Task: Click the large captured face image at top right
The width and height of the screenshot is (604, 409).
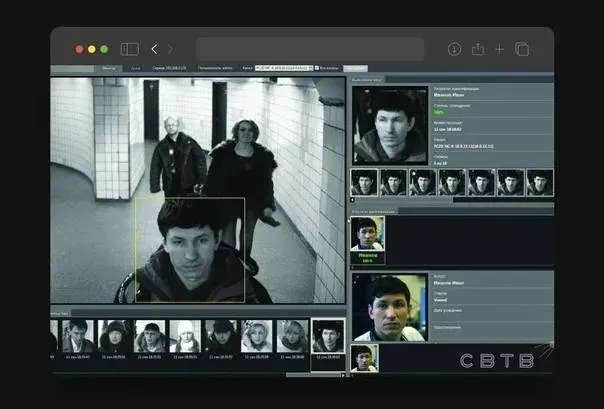Action: (x=389, y=125)
